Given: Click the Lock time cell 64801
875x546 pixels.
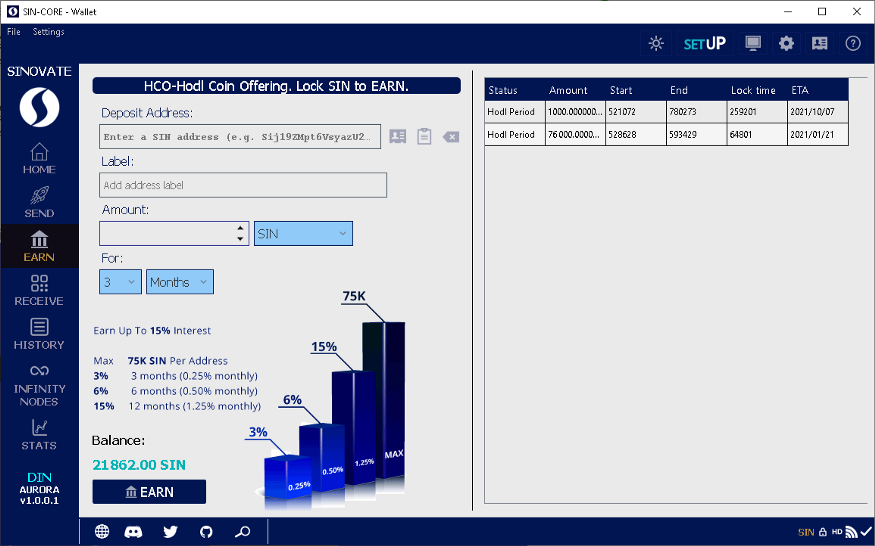Looking at the screenshot, I should click(x=757, y=135).
